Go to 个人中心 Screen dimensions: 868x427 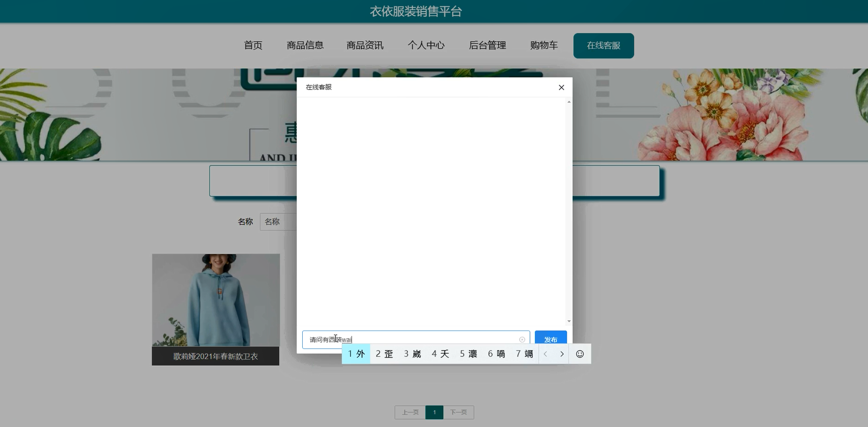(x=426, y=46)
